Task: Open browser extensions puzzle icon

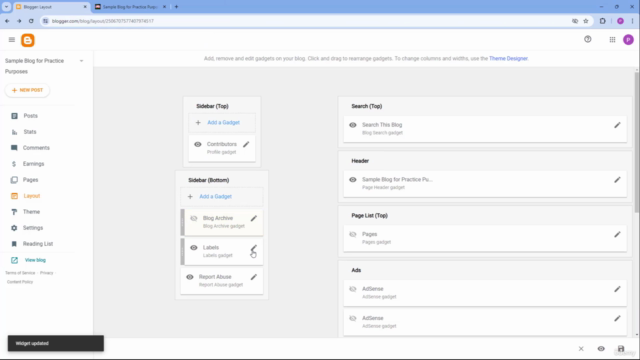Action: coord(602,21)
